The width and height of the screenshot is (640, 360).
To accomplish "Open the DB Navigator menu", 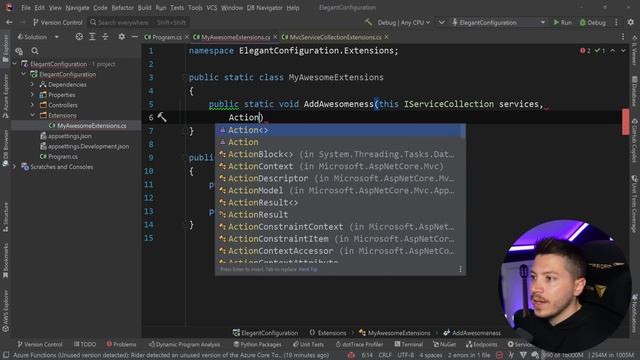I will click(x=264, y=8).
